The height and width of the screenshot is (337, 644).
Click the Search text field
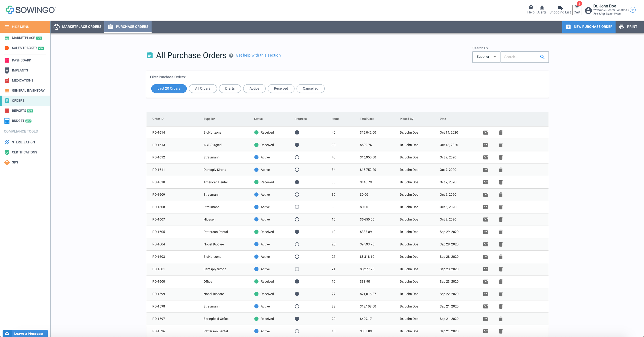[520, 57]
